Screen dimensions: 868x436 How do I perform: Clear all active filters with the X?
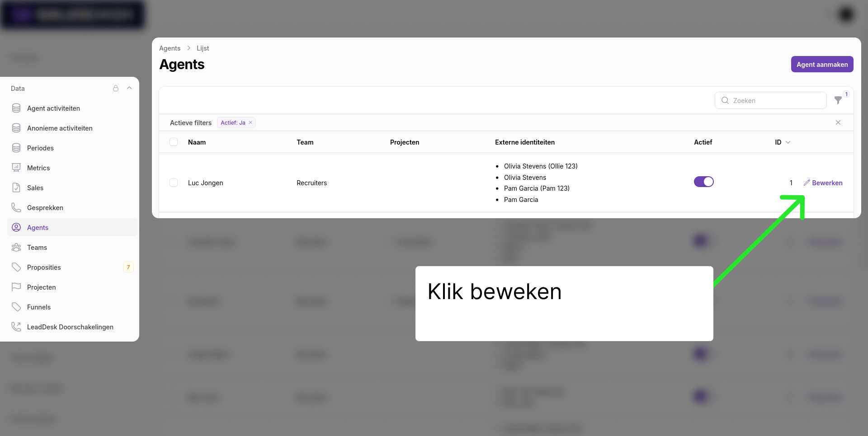coord(838,122)
